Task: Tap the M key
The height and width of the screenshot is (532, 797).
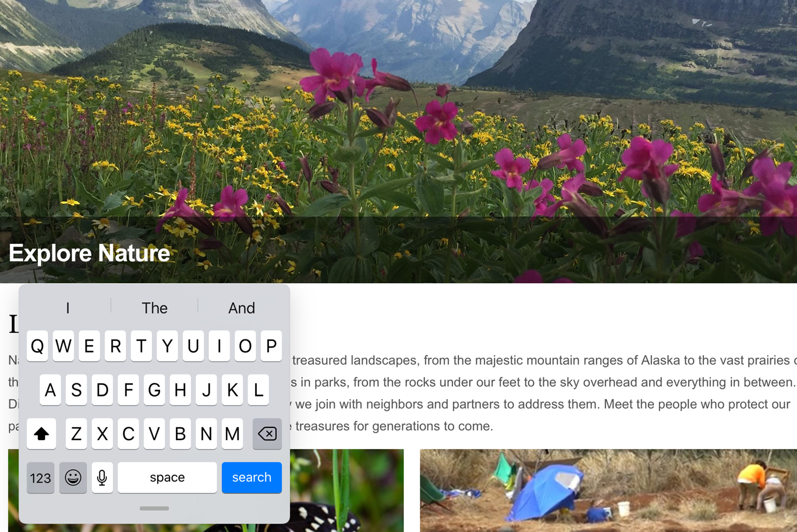Action: click(232, 434)
